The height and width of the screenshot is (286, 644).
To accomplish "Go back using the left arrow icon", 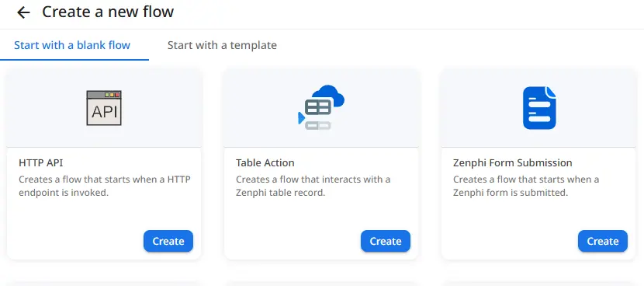I will (23, 12).
